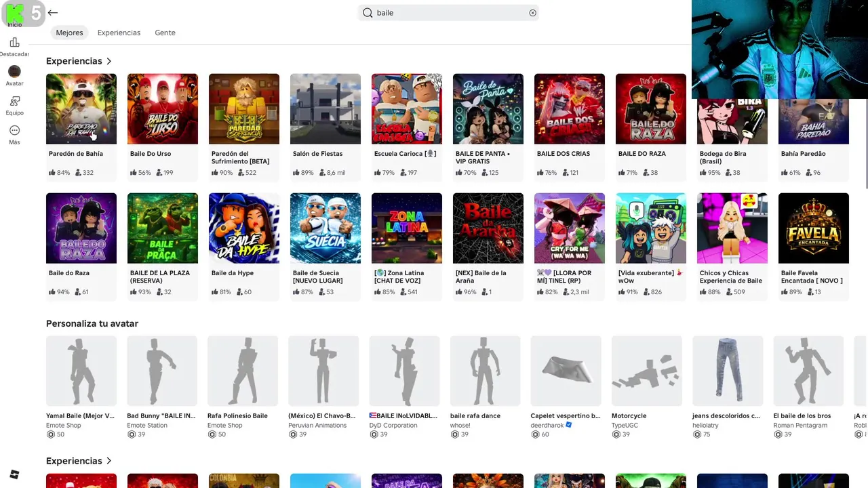Open Baile da Hype game thumbnail
This screenshot has height=488, width=868.
pos(244,228)
